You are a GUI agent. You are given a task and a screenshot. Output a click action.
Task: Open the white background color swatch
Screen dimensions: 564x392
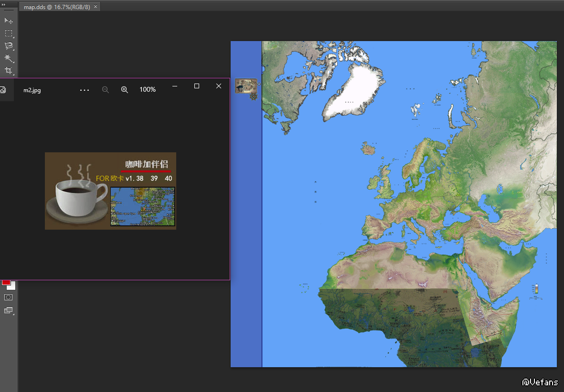pyautogui.click(x=12, y=286)
